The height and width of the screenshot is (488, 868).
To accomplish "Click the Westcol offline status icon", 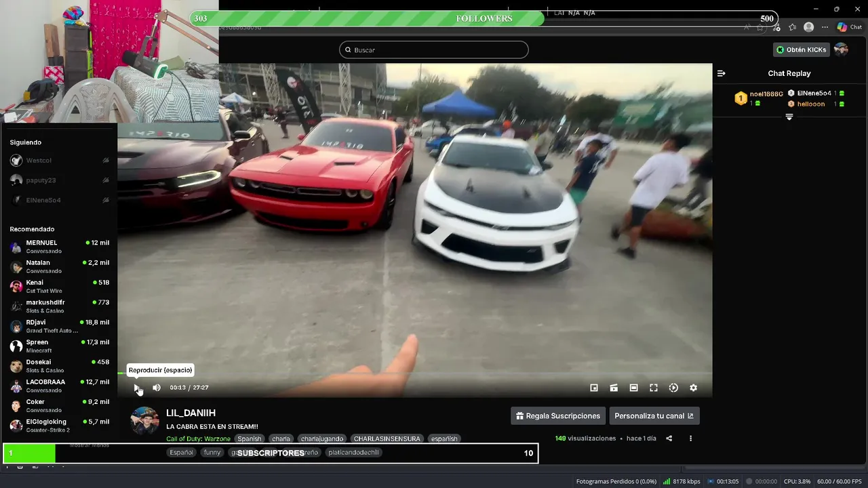I will (106, 161).
